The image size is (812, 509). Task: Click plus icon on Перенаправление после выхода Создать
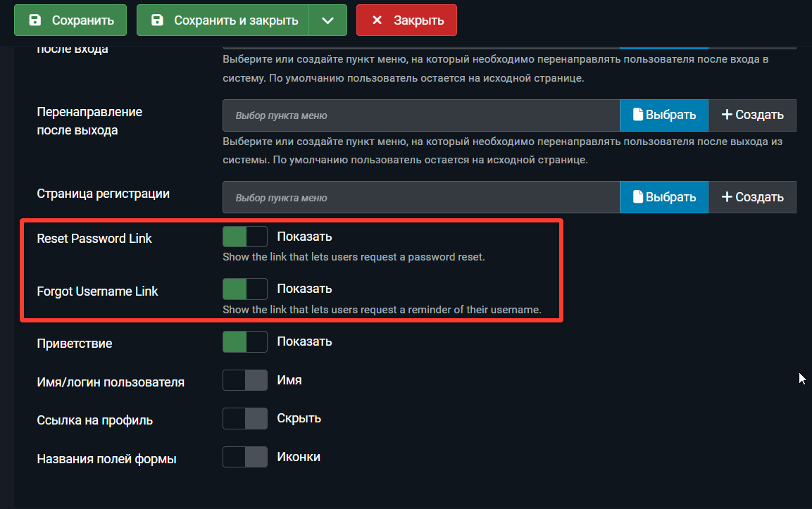click(727, 115)
